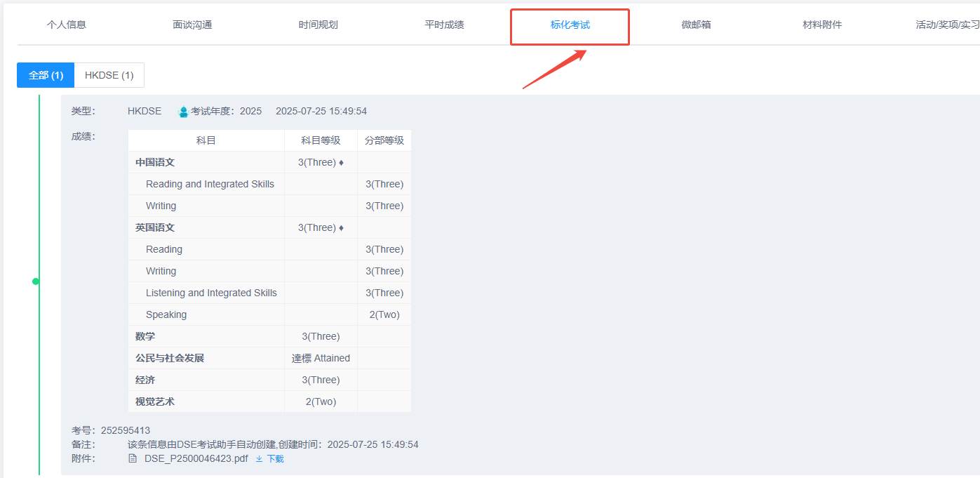Click the 下载 link for the attachment
The image size is (980, 478).
(x=275, y=459)
